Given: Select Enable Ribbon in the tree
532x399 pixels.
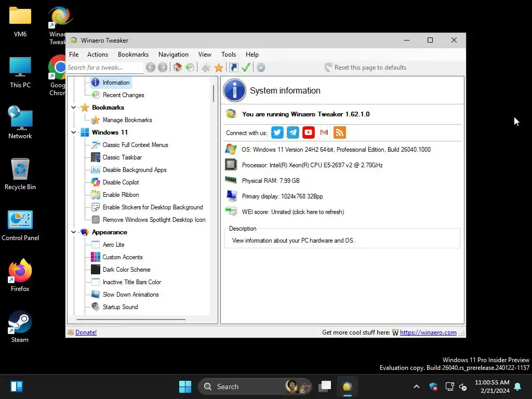Looking at the screenshot, I should [121, 195].
